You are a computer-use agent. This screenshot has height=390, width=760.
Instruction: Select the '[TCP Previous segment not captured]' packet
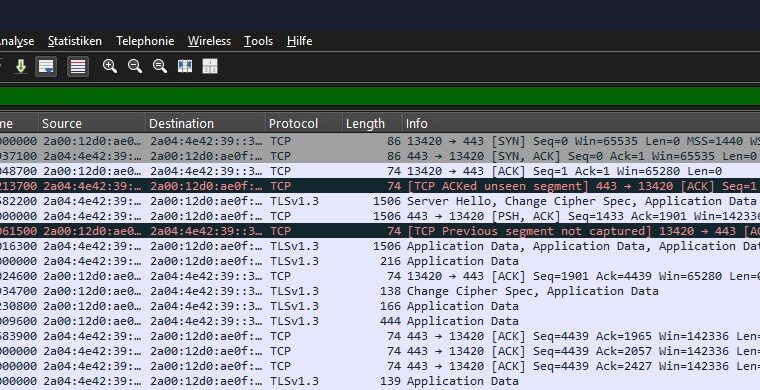pyautogui.click(x=380, y=231)
